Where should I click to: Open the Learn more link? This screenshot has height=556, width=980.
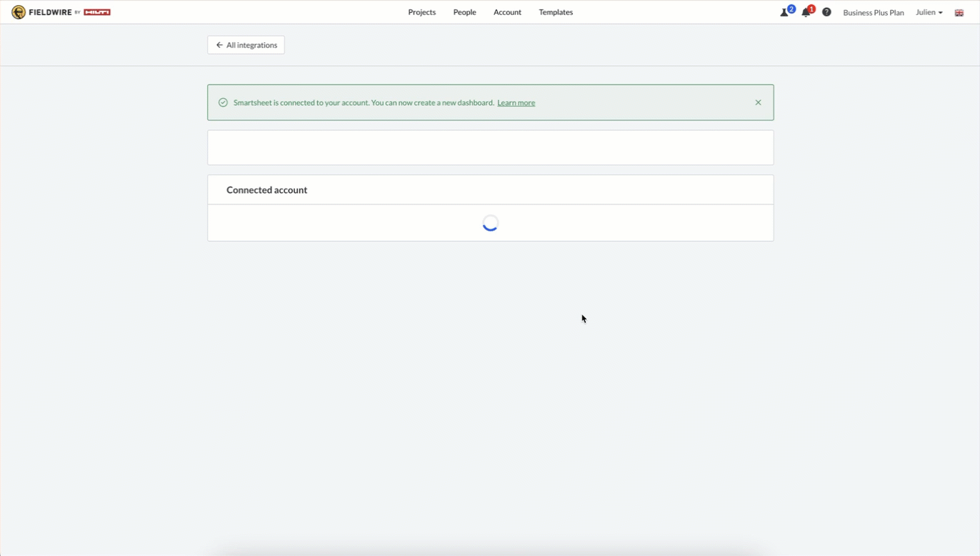516,102
